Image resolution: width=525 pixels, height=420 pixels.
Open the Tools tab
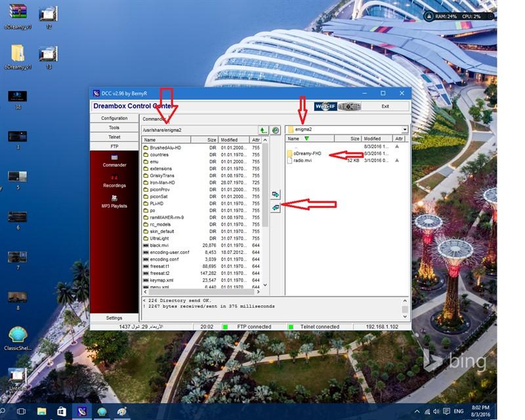point(114,127)
